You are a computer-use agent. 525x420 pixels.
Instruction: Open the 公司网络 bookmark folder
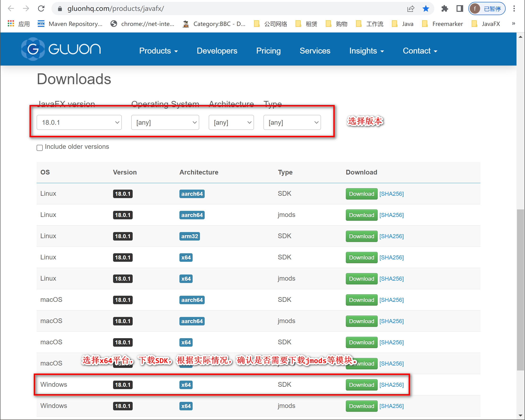tap(271, 24)
